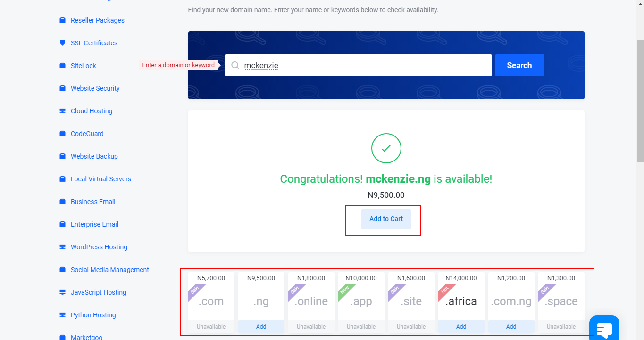Click into the domain search text field
The height and width of the screenshot is (340, 644).
tap(363, 65)
